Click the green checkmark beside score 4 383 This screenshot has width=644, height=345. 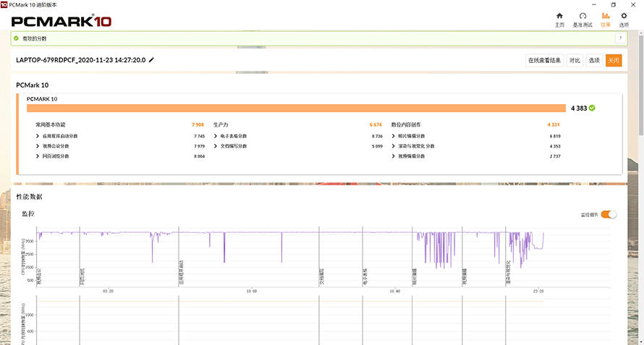tap(592, 108)
